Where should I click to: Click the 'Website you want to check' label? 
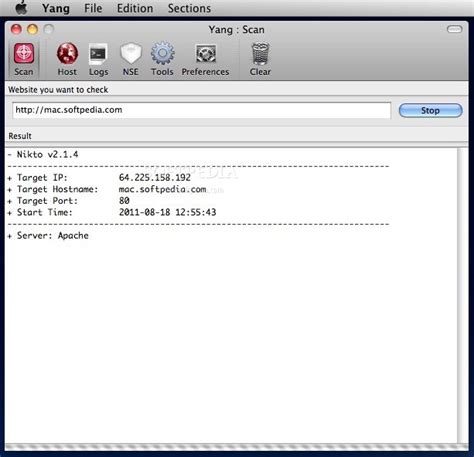58,90
